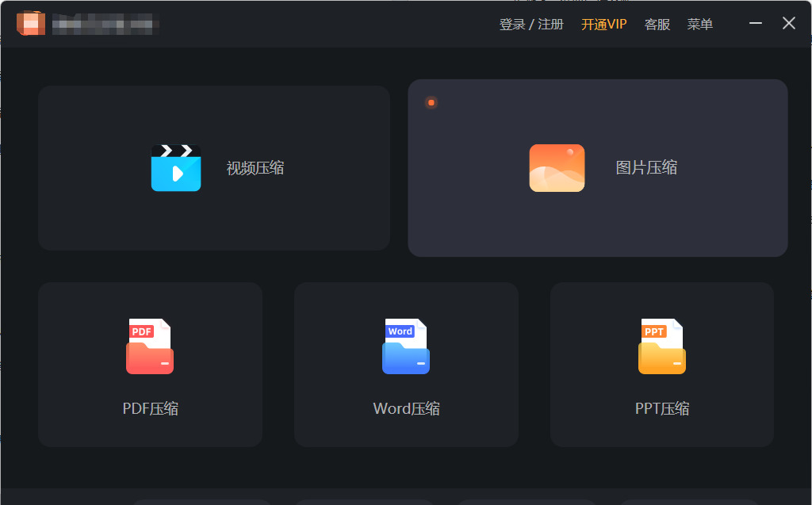Viewport: 812px width, 505px height.
Task: Click the video compression clapperboard icon
Action: 176,168
